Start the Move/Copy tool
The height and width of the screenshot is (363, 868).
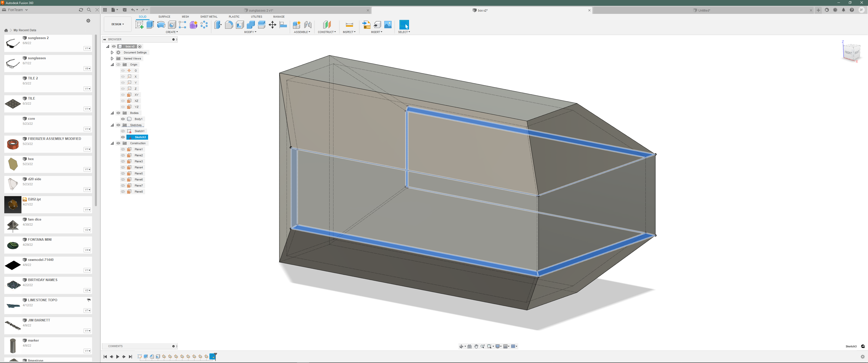[272, 25]
